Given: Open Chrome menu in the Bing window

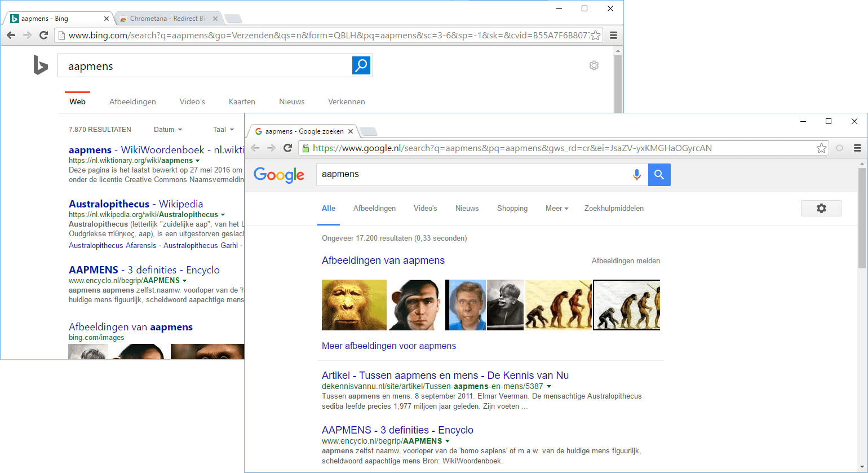Looking at the screenshot, I should coord(613,36).
